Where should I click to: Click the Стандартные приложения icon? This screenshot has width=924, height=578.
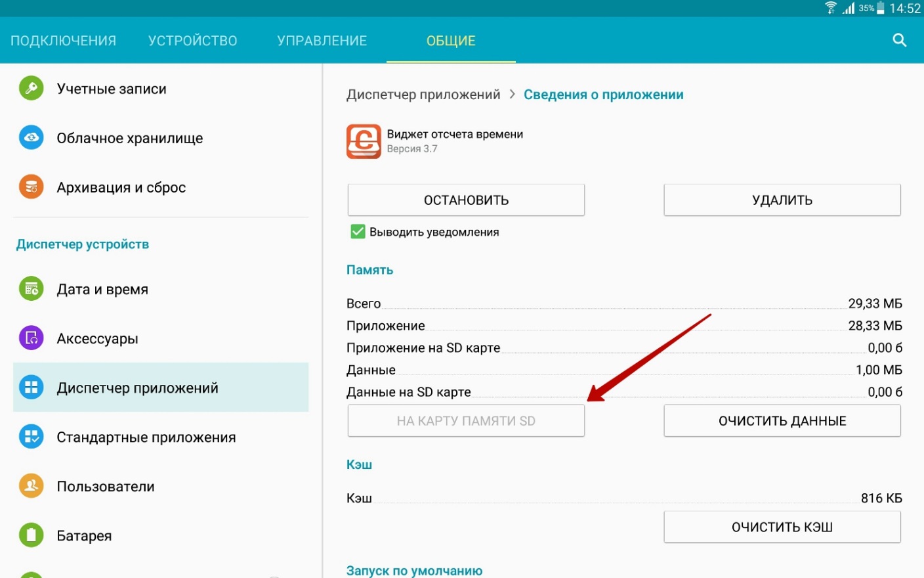tap(31, 436)
